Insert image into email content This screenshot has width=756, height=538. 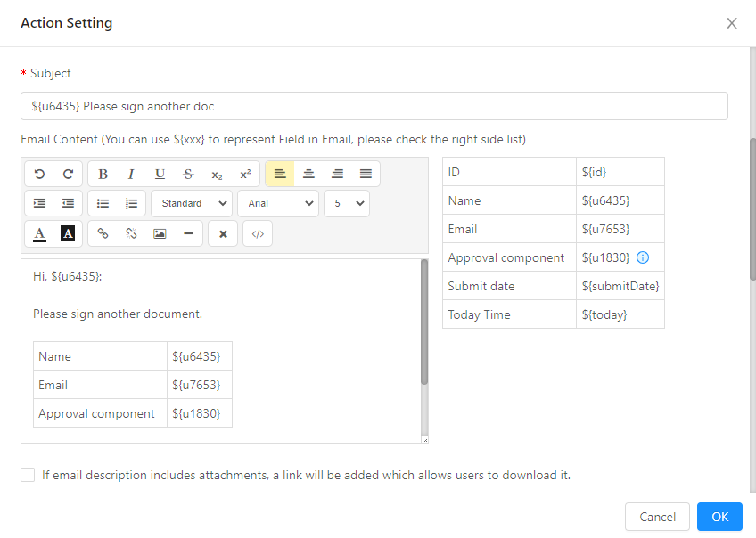click(x=160, y=233)
